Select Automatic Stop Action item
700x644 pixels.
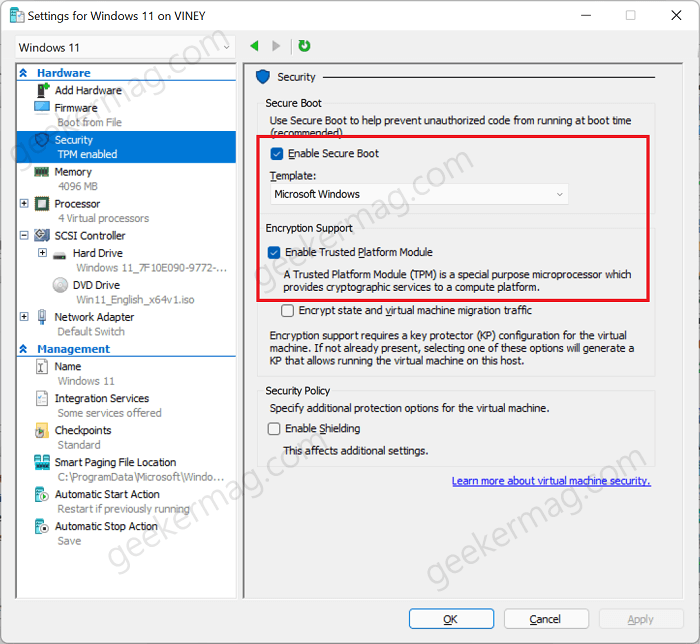[106, 527]
